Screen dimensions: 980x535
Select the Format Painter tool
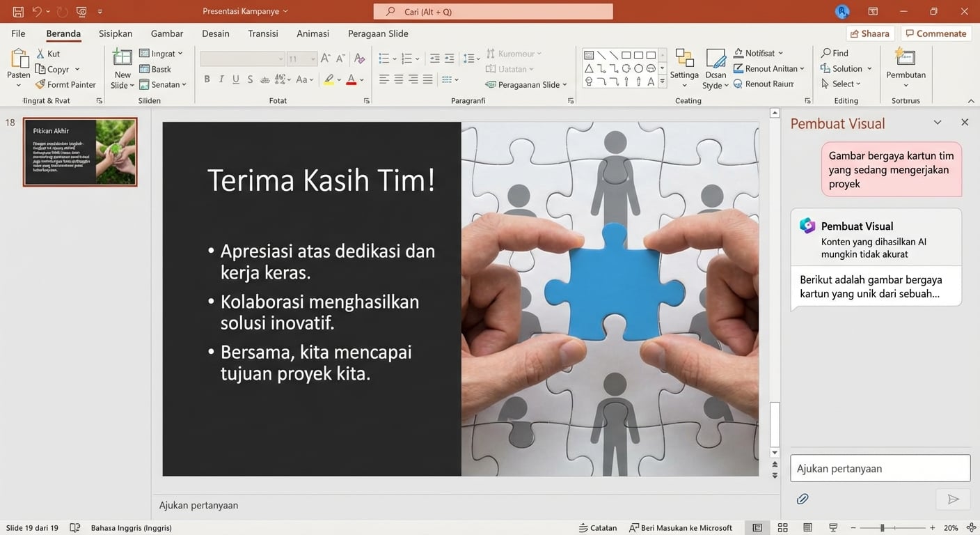point(66,84)
